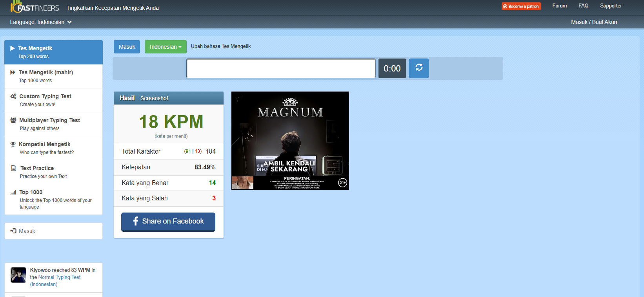Click the Ketepatan 83.49% value
Image resolution: width=644 pixels, height=297 pixels.
[x=205, y=167]
